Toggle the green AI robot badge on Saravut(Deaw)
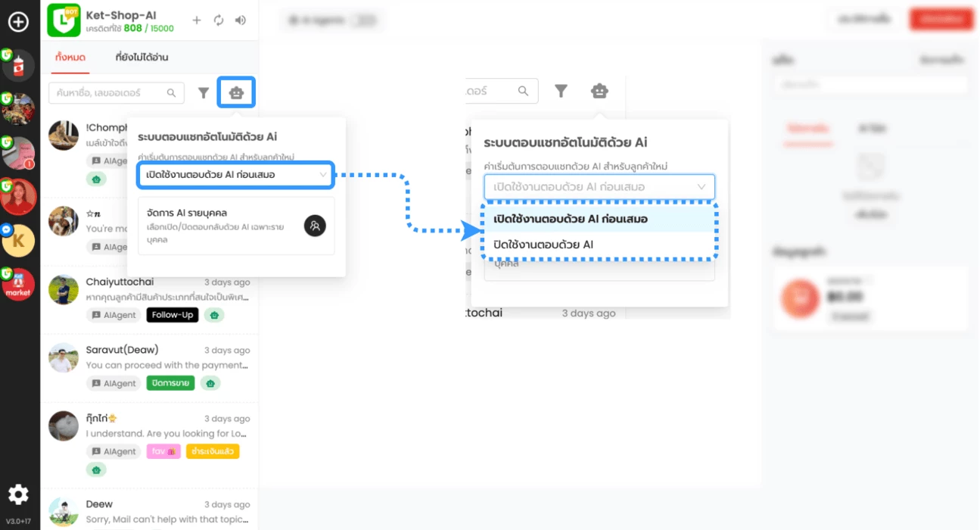This screenshot has width=980, height=530. coord(211,383)
